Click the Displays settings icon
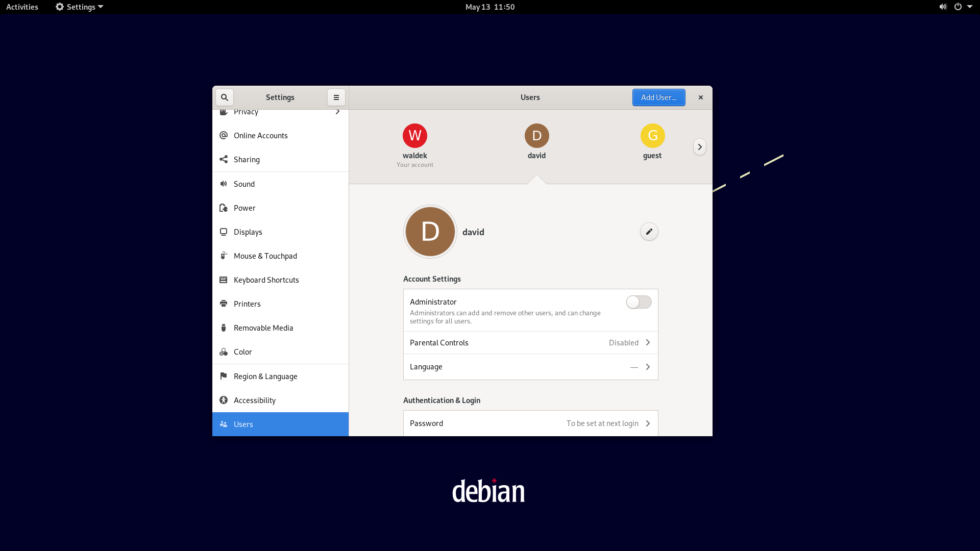980x551 pixels. click(x=224, y=232)
